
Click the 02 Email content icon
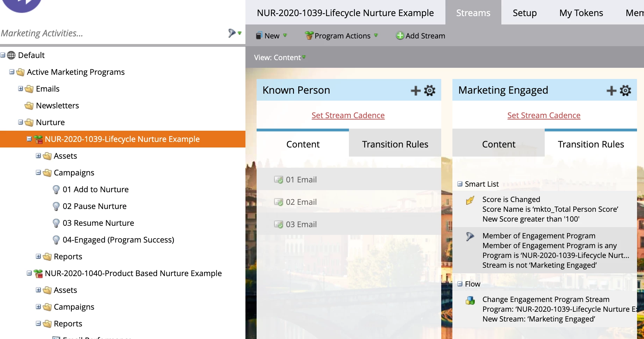point(279,202)
